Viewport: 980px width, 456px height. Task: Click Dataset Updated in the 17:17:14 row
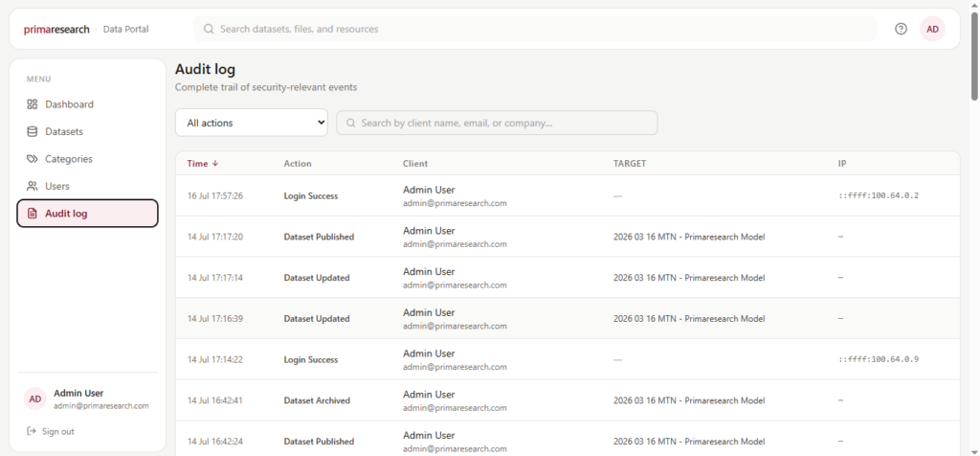click(x=317, y=278)
